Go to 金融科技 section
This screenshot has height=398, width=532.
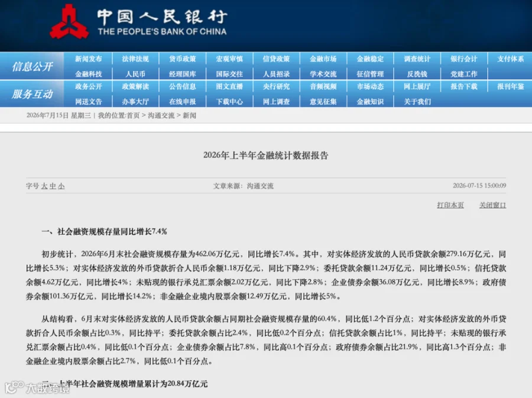(x=88, y=74)
